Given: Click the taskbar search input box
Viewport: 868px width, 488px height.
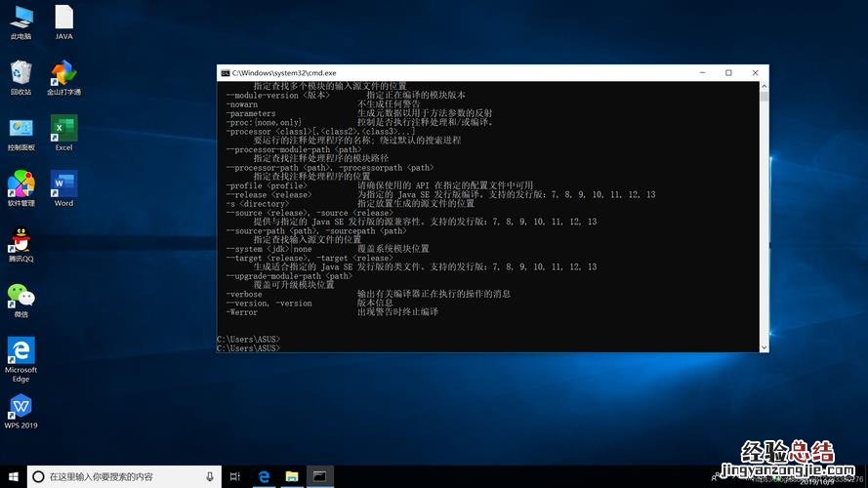Looking at the screenshot, I should click(x=117, y=476).
